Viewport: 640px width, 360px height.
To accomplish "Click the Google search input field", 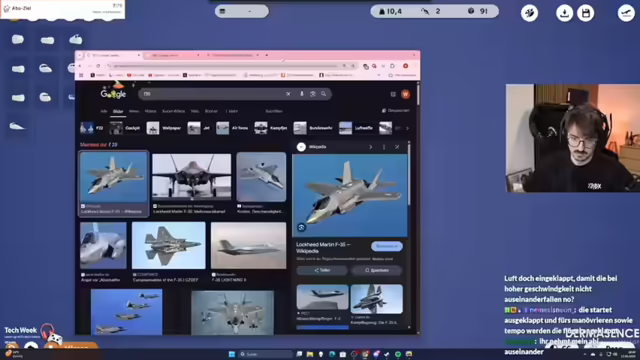I will coord(212,94).
